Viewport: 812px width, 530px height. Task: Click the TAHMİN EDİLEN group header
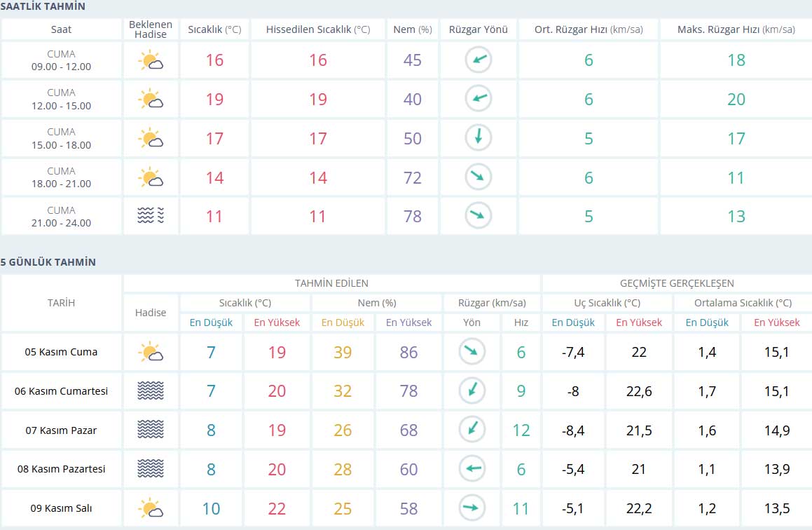click(x=331, y=283)
